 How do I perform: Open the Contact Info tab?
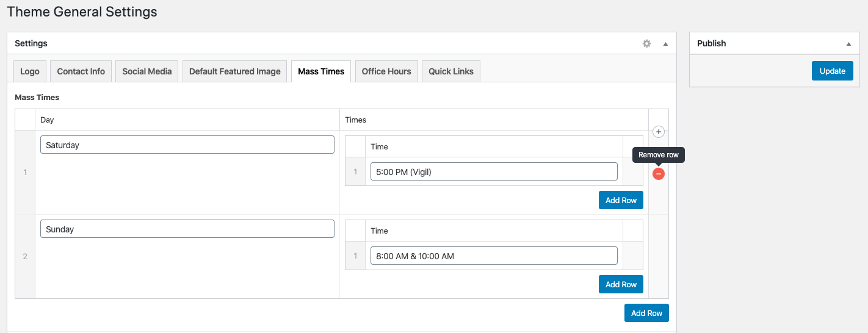pyautogui.click(x=81, y=71)
